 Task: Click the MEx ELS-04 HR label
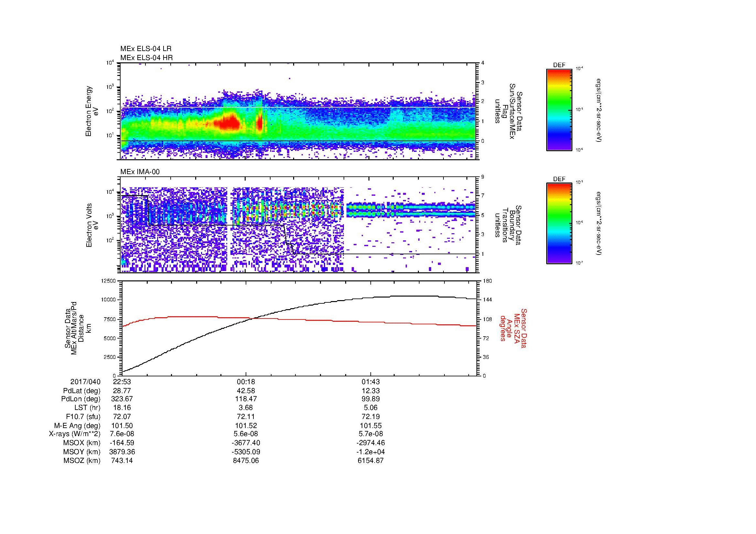146,58
